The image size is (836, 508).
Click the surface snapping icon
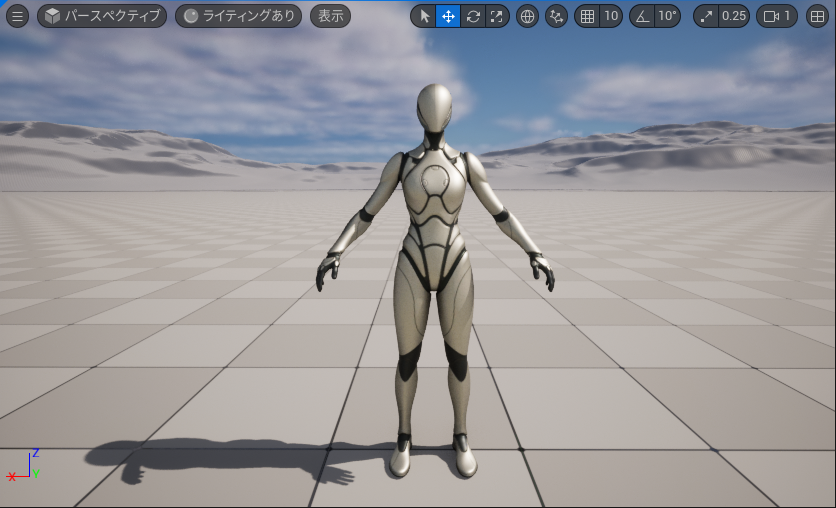[x=556, y=16]
